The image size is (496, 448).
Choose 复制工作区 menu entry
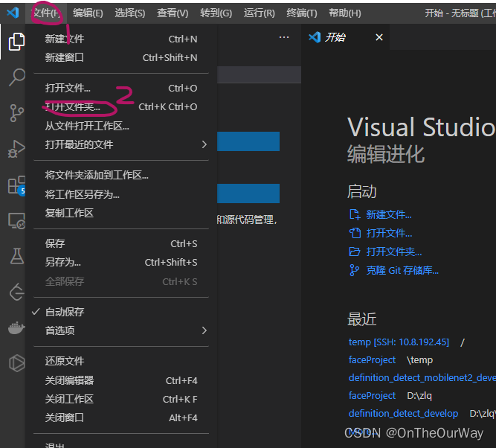[121, 213]
